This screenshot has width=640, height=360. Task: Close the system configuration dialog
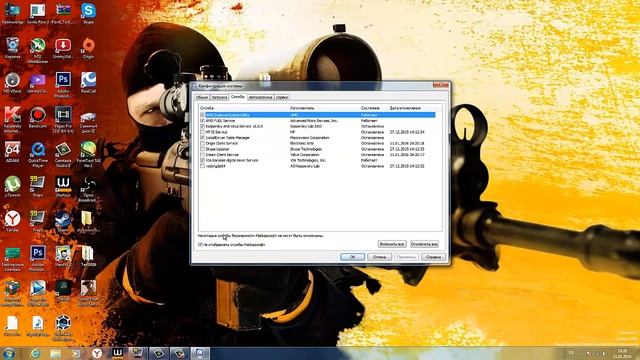441,85
